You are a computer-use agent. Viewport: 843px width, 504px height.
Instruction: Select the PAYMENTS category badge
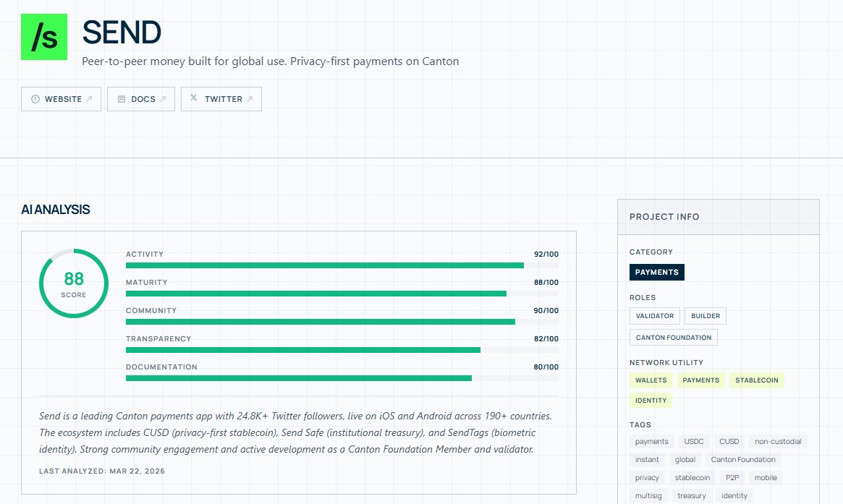656,272
